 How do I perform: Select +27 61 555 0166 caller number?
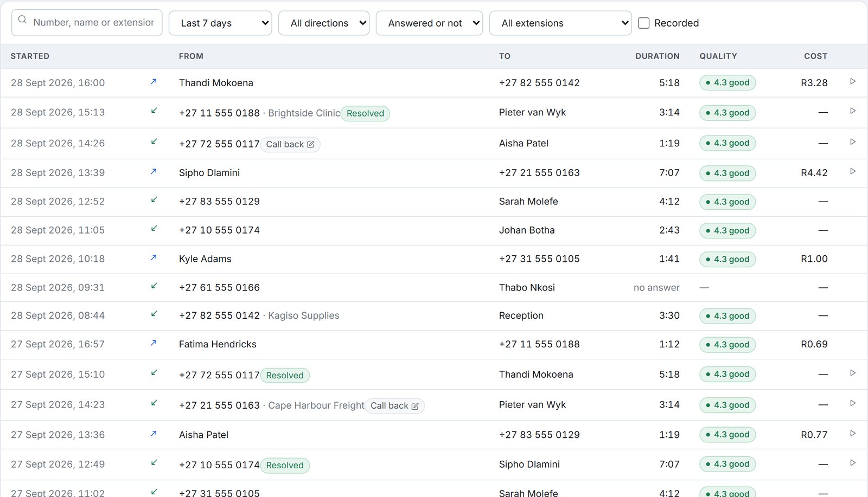click(219, 288)
